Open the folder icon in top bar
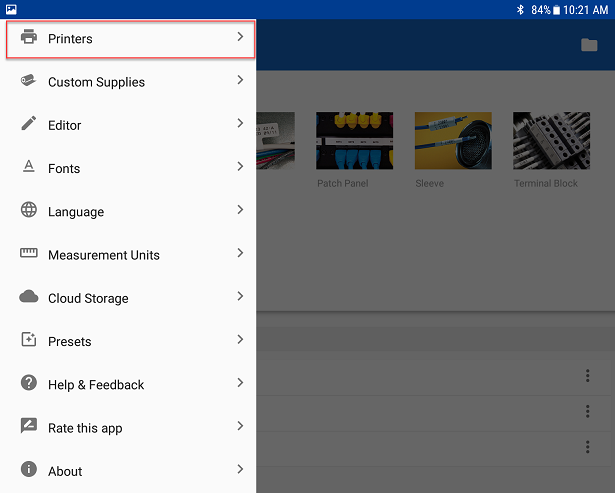 (x=589, y=45)
